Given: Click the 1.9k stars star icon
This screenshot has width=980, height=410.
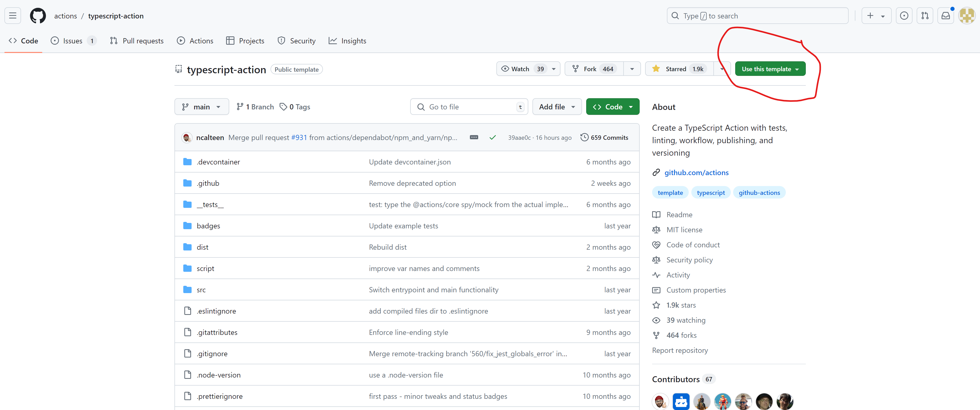Looking at the screenshot, I should 656,305.
